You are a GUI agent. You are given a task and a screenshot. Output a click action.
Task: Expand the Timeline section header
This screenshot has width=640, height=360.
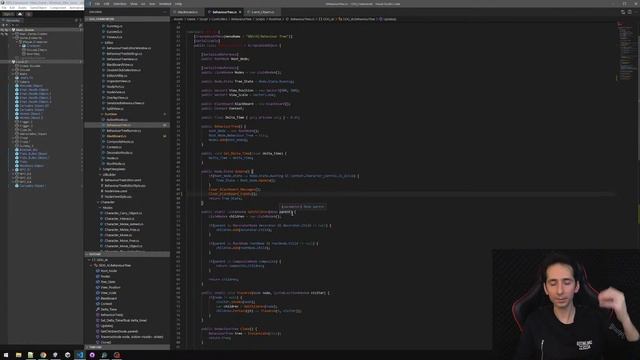click(127, 347)
